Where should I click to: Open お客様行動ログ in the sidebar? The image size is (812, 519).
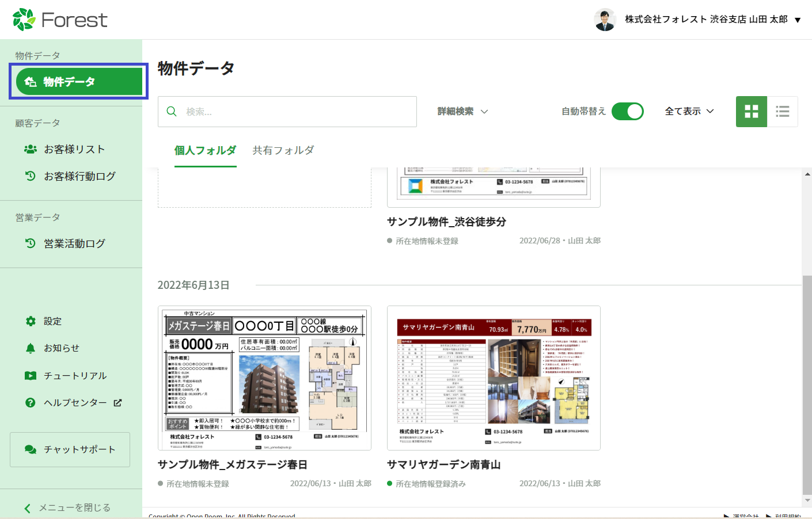[x=79, y=176]
